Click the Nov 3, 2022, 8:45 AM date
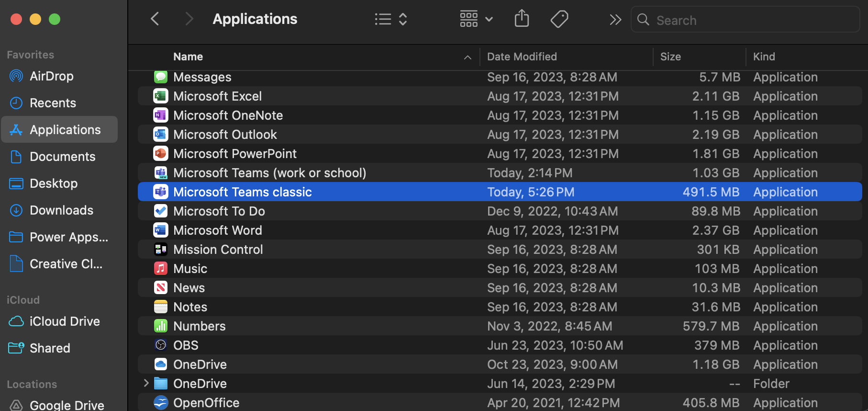Screen dimensions: 868x411 (550, 326)
